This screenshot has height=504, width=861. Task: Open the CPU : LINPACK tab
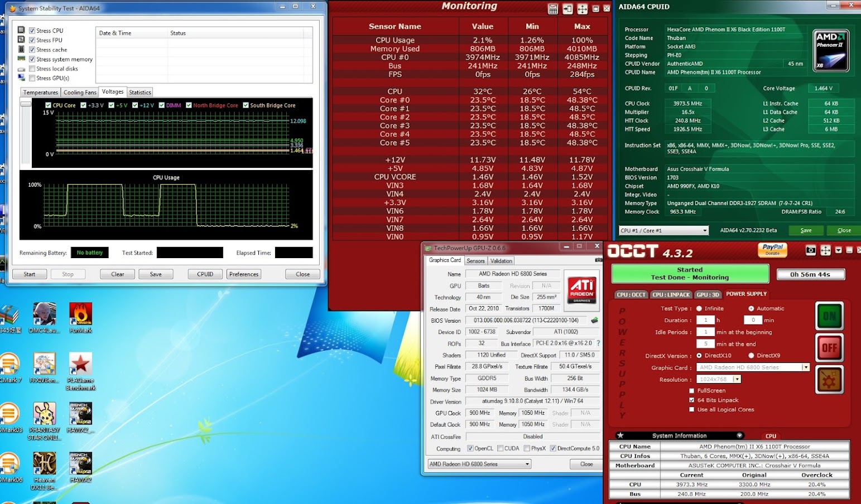[671, 294]
